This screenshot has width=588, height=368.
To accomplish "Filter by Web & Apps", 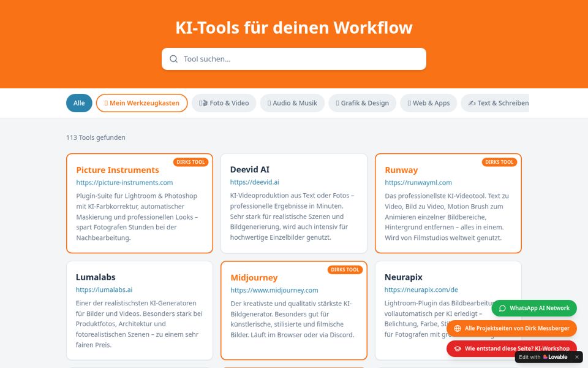I will (x=428, y=103).
